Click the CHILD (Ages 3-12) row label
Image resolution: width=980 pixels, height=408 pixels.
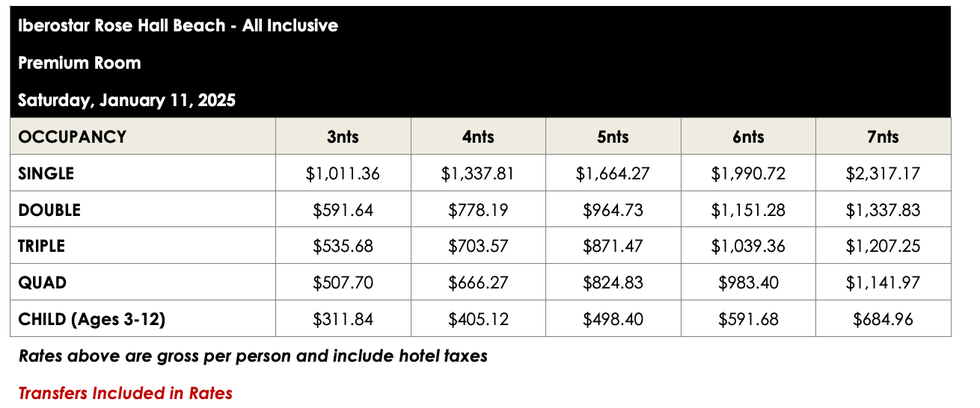coord(92,319)
